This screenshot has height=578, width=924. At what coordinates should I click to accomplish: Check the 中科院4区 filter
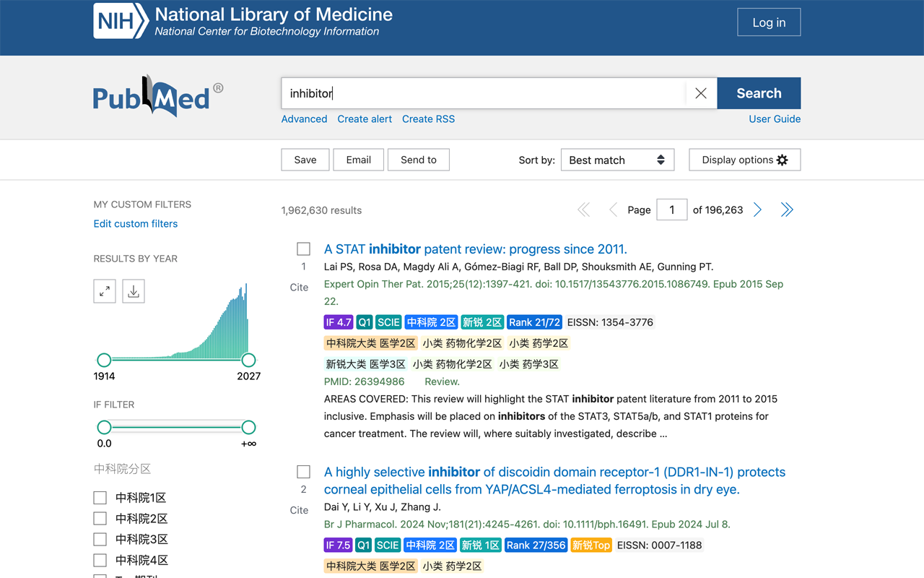(100, 561)
